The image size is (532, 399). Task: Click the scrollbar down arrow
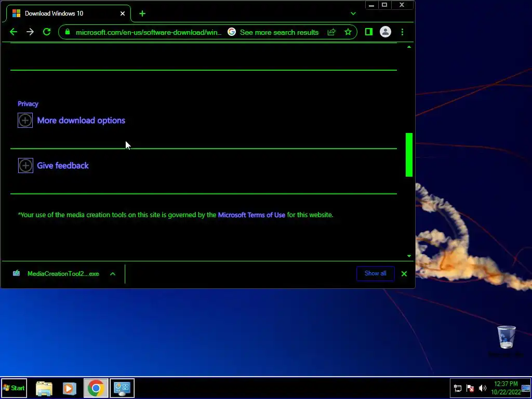click(409, 256)
